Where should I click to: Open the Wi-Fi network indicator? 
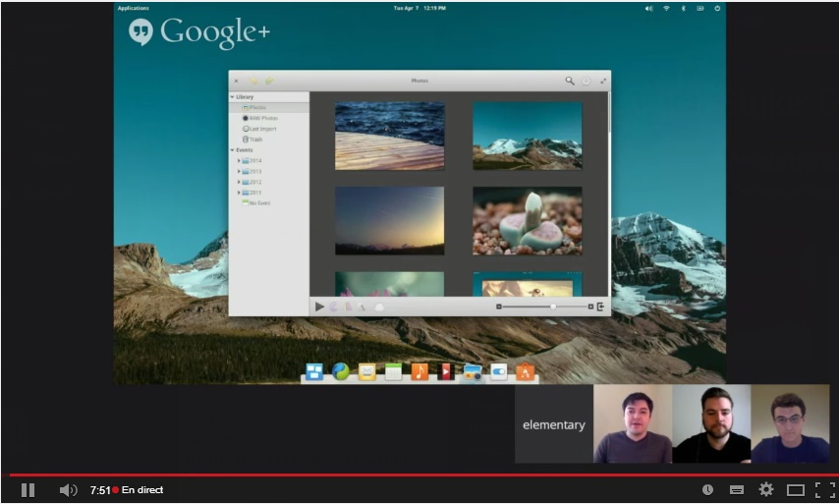tap(666, 9)
